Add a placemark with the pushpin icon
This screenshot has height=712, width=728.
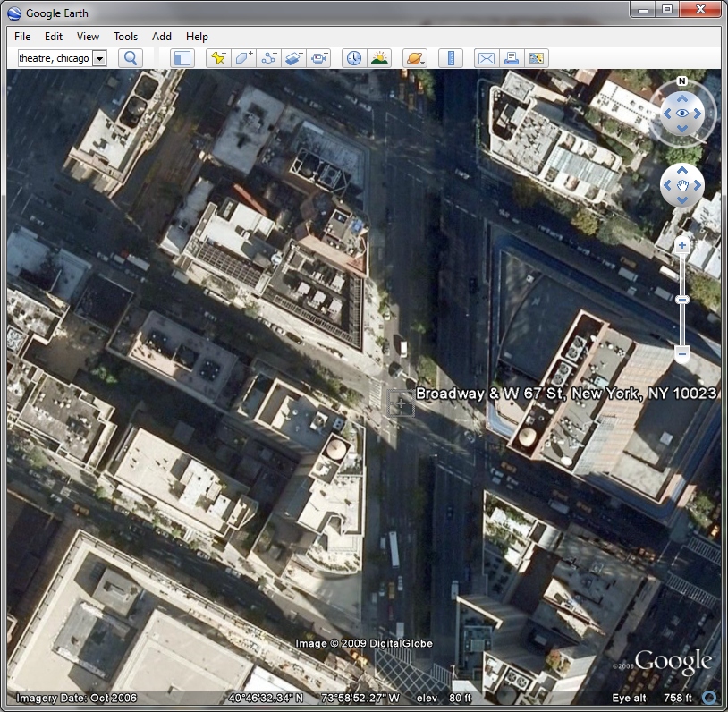click(x=218, y=58)
